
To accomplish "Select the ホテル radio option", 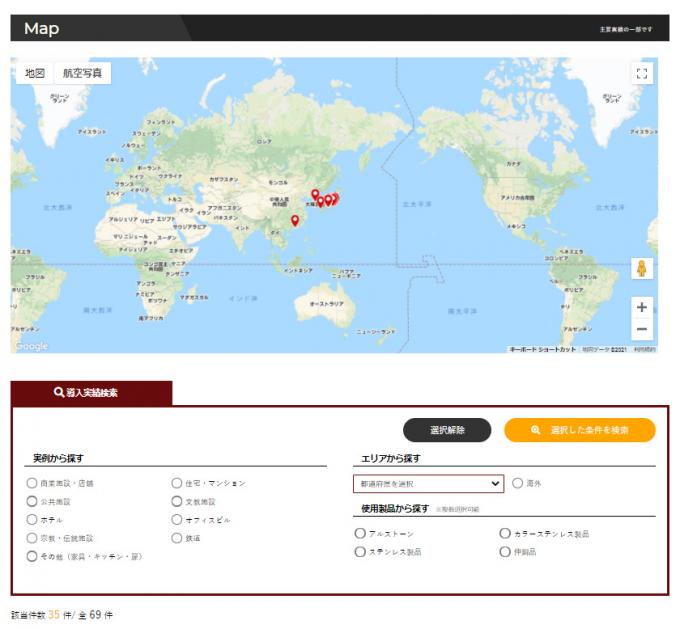I will (32, 520).
